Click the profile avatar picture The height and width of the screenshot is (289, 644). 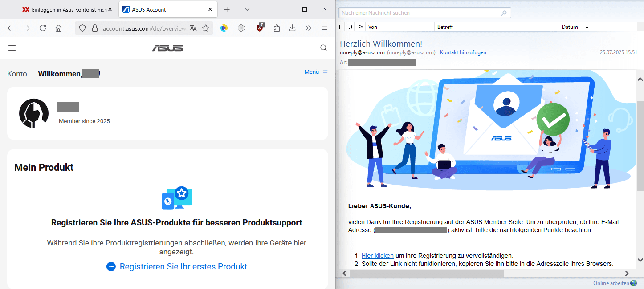34,113
